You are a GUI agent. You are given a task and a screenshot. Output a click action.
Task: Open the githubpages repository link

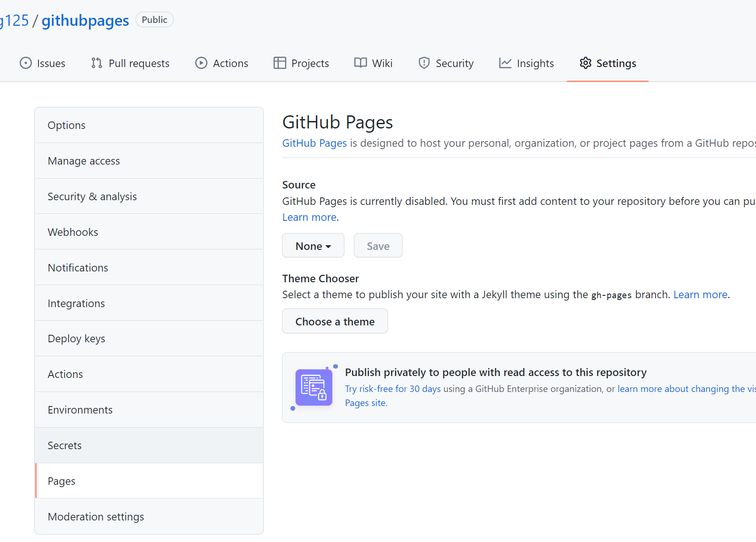coord(85,21)
